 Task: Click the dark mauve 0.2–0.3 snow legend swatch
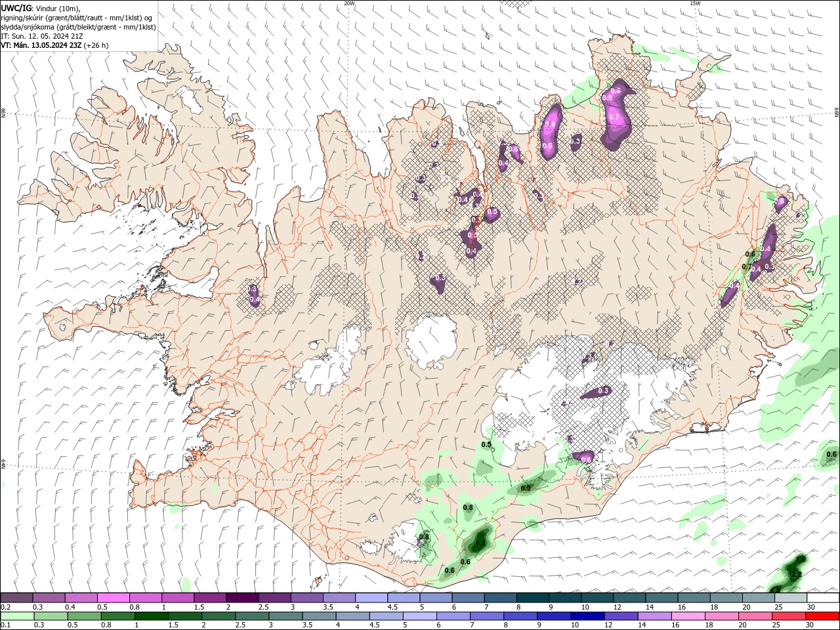[x=16, y=597]
